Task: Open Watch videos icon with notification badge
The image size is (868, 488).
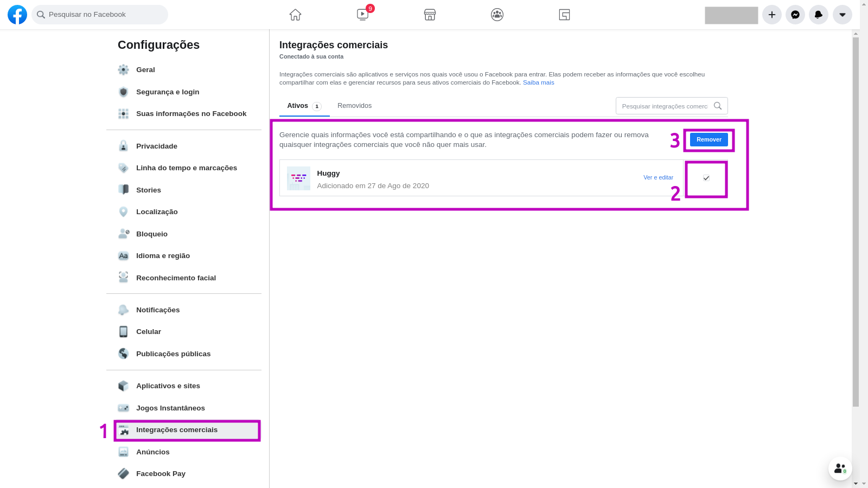Action: [x=363, y=15]
